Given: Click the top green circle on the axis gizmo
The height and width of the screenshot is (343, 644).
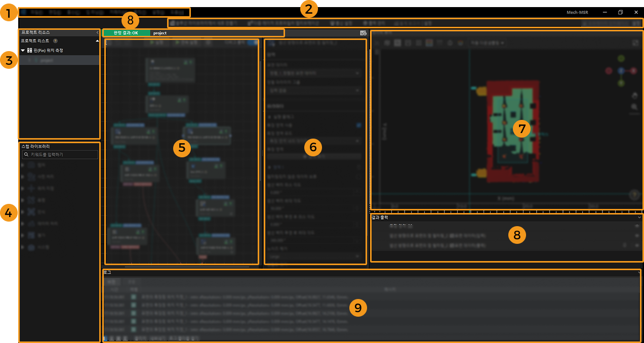Looking at the screenshot, I should 621,59.
